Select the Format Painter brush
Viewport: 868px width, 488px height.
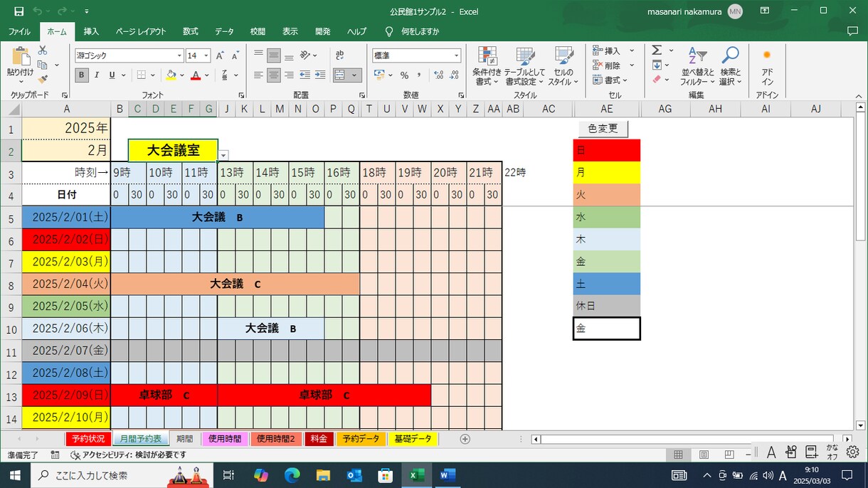click(x=43, y=80)
